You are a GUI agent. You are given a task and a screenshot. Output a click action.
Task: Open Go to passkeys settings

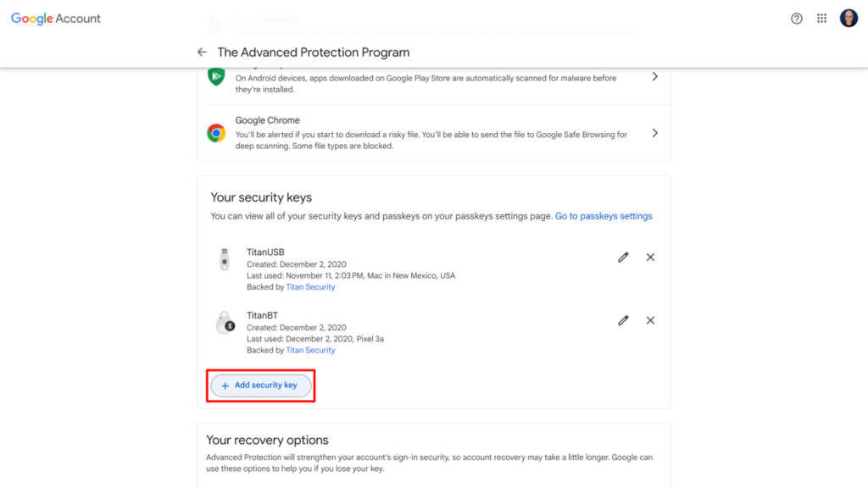(603, 215)
